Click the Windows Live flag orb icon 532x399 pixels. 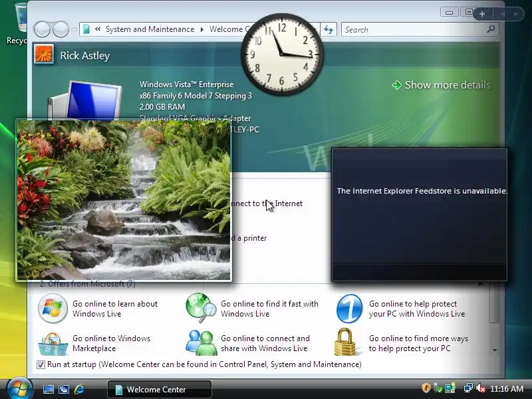click(x=53, y=309)
